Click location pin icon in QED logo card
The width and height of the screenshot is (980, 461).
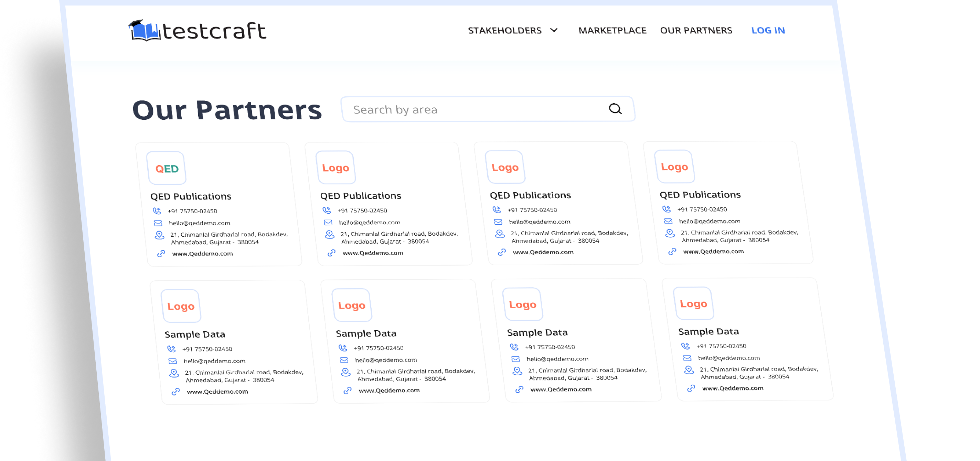(159, 235)
